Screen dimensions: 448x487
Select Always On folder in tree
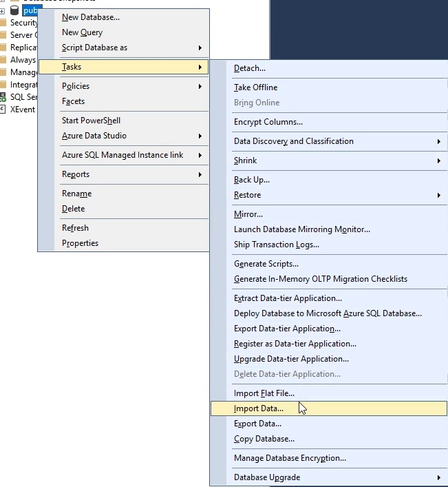(x=23, y=60)
